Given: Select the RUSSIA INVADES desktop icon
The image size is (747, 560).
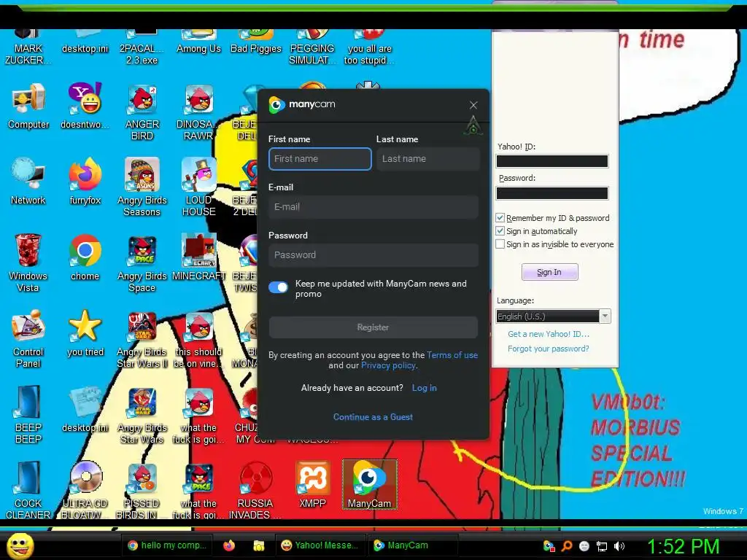Looking at the screenshot, I should [255, 489].
